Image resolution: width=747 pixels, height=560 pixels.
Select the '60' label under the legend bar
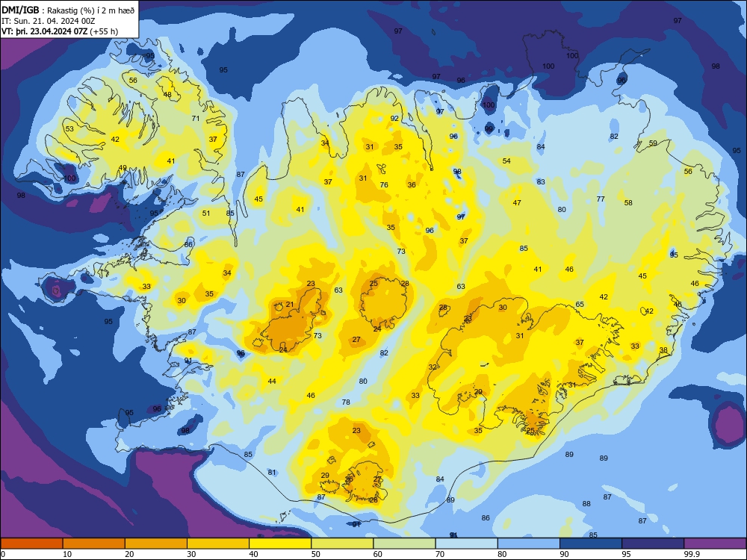click(378, 554)
